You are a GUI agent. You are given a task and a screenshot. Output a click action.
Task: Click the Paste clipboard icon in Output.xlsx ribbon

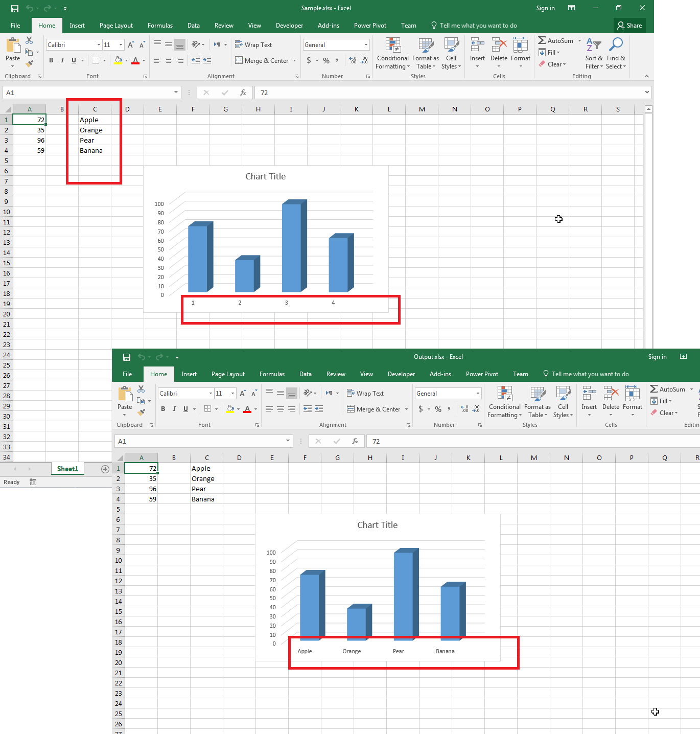(125, 395)
